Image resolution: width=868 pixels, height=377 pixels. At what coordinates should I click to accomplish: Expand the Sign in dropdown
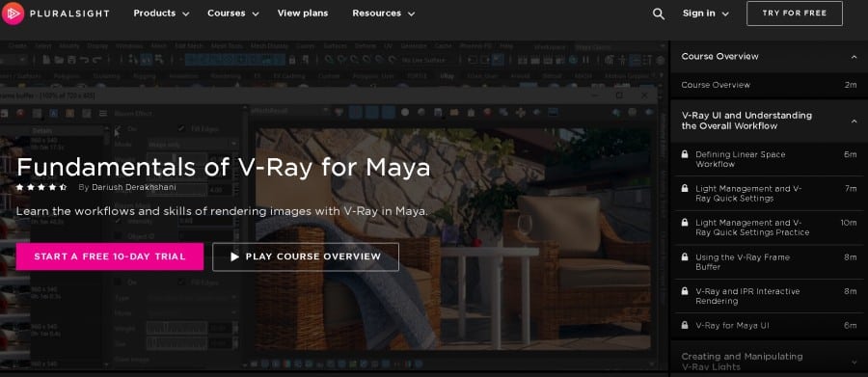tap(705, 13)
